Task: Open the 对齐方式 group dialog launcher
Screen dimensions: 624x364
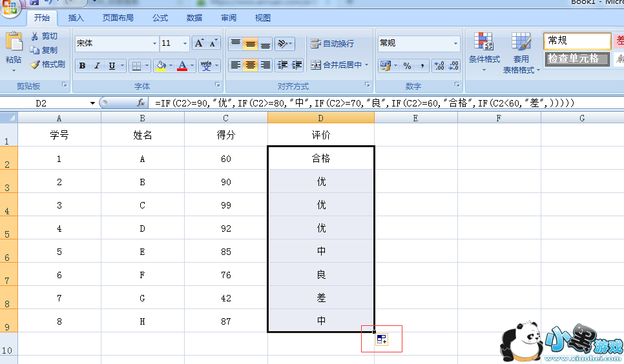Action: (368, 85)
